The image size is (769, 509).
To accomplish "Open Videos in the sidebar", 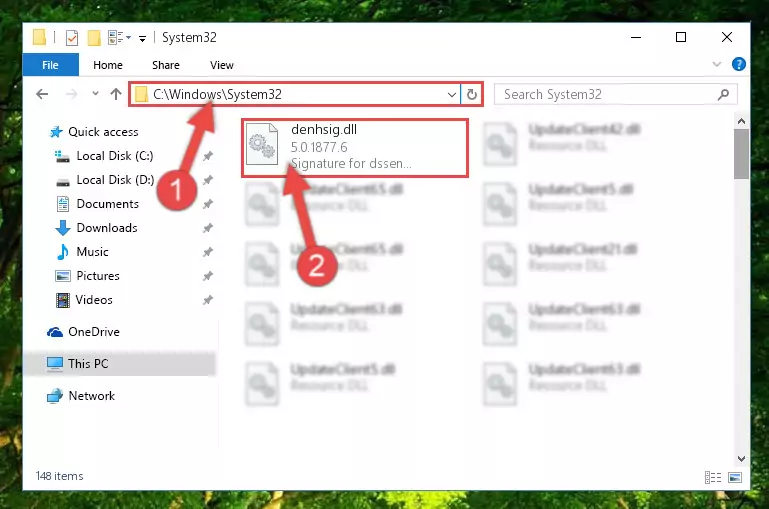I will coord(94,300).
